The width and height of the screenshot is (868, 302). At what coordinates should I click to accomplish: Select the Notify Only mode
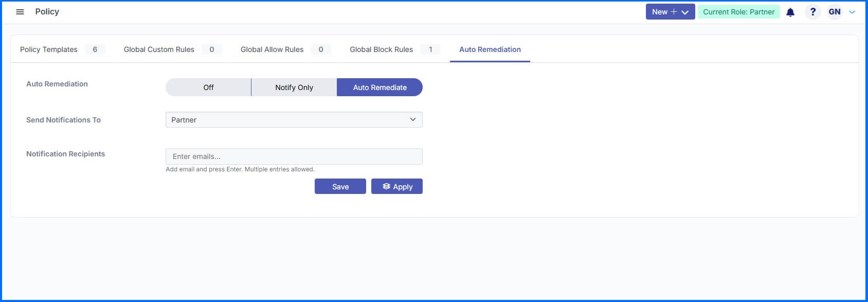[x=294, y=87]
